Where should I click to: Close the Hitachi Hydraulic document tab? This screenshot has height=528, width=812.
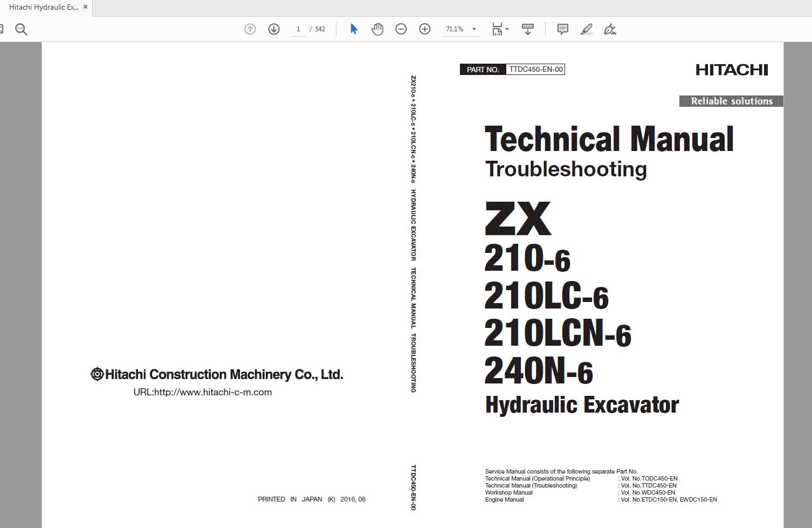pos(85,7)
